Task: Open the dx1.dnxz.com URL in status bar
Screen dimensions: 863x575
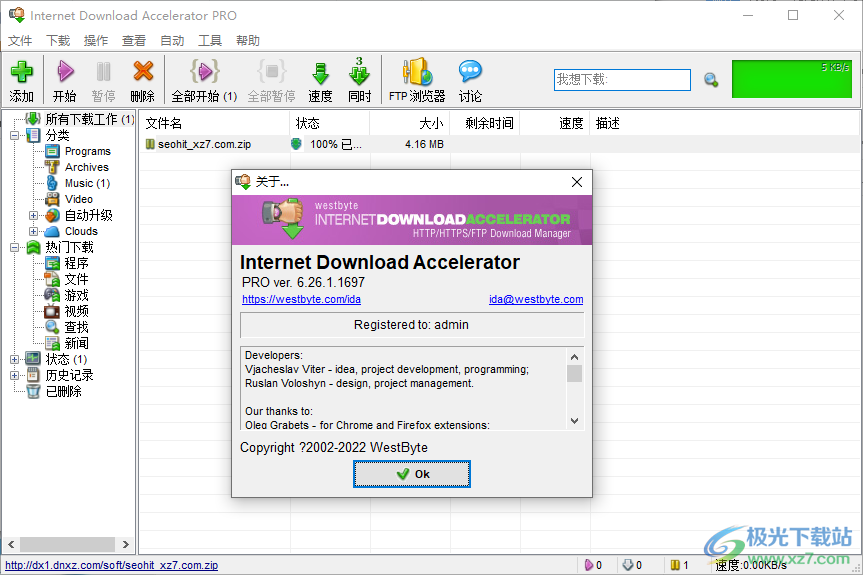Action: pos(112,565)
